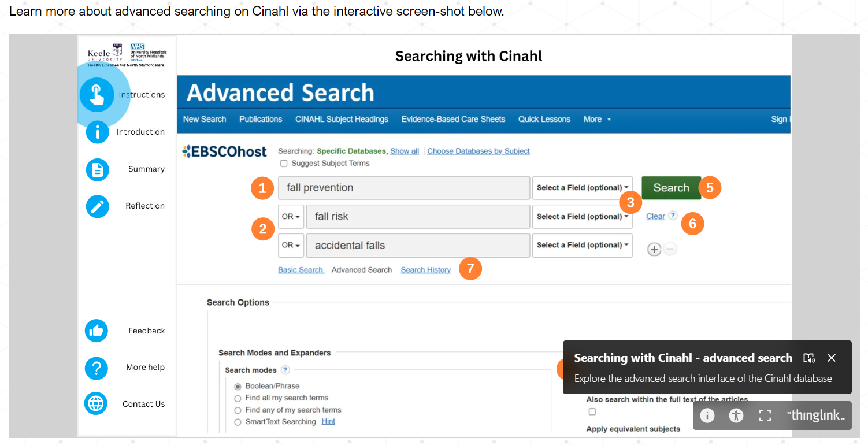Click hotspot 5 next to Search button
This screenshot has width=868, height=445.
pos(710,187)
